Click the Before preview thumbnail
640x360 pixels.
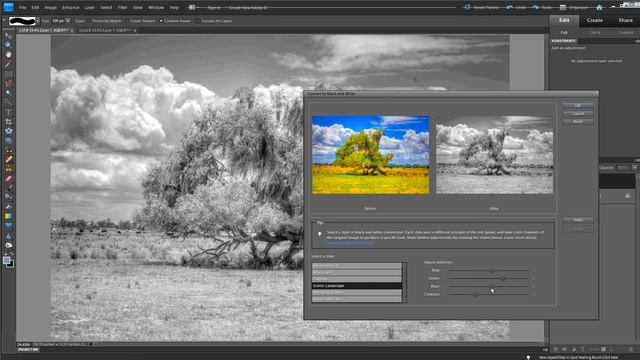[370, 154]
